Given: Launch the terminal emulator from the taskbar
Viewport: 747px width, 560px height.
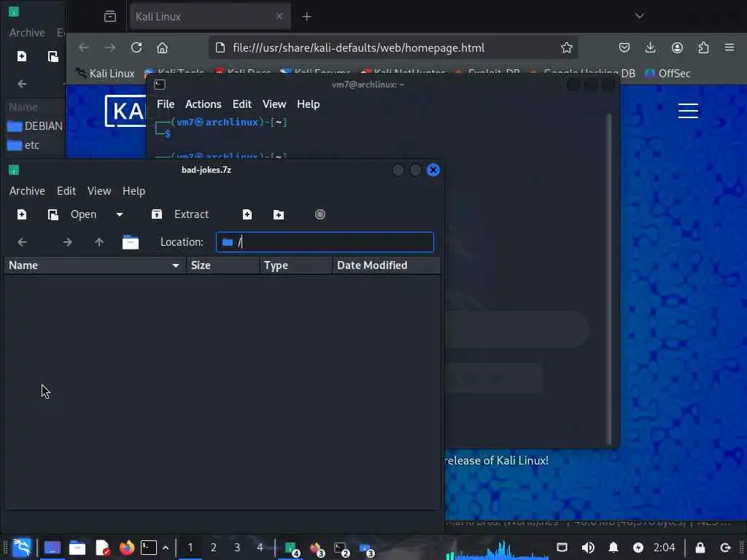Looking at the screenshot, I should 149,548.
